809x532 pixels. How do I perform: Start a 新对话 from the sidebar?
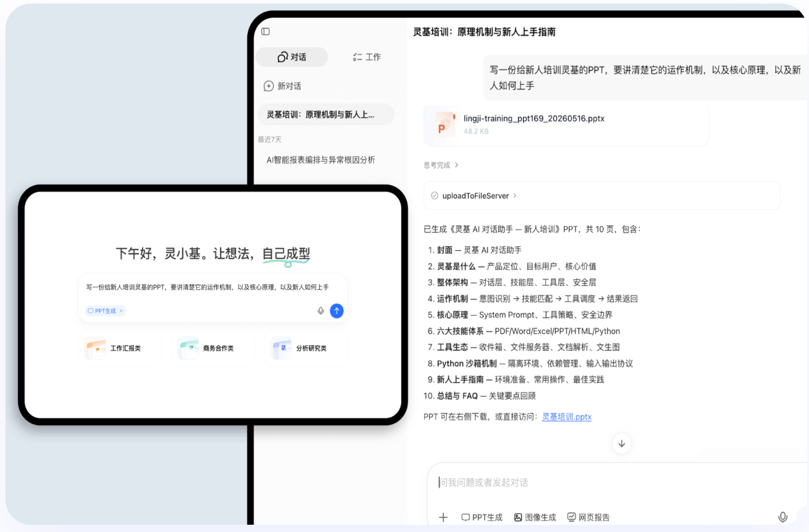tap(282, 86)
